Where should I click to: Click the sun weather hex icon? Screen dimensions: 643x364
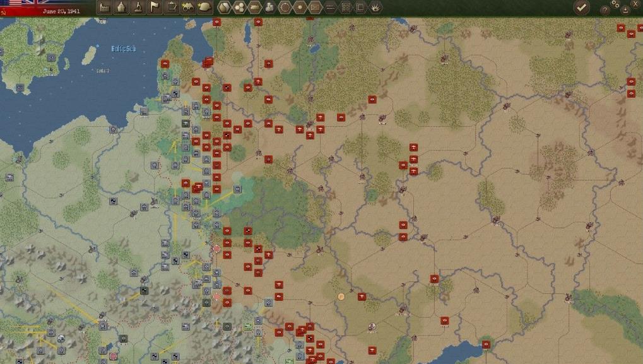pos(300,7)
